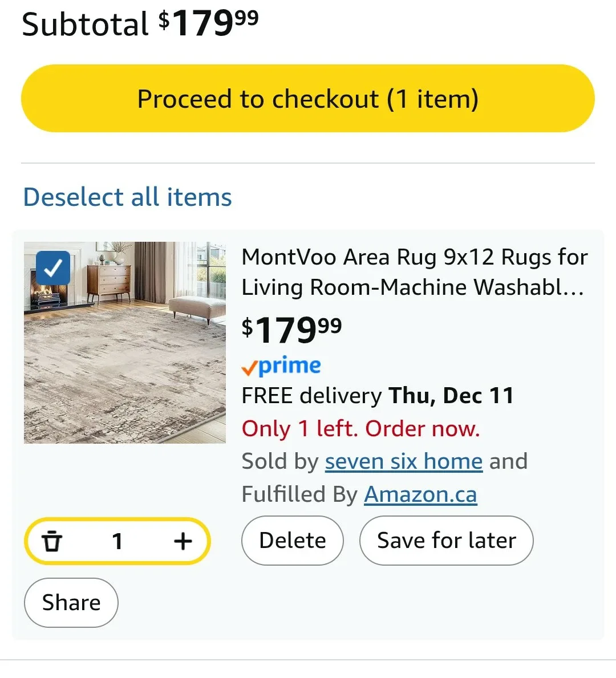The height and width of the screenshot is (678, 616).
Task: View the rug product thumbnail
Action: (x=124, y=342)
